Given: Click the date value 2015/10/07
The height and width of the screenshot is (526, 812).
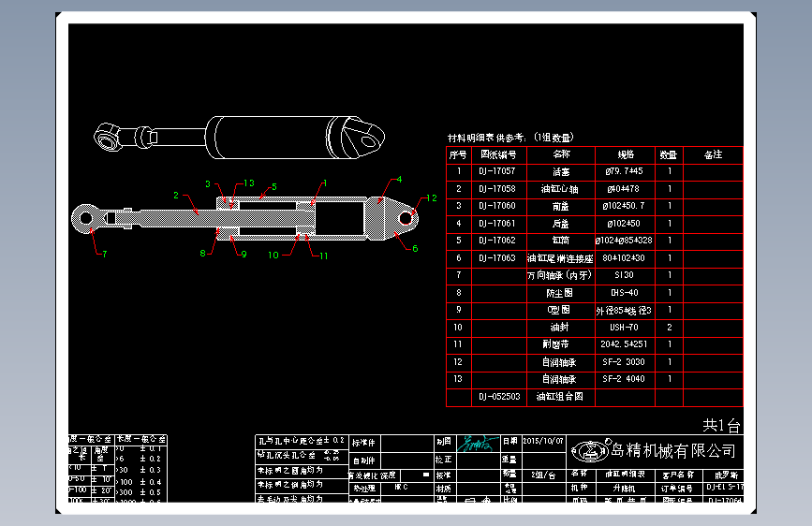Looking at the screenshot, I should [x=542, y=441].
